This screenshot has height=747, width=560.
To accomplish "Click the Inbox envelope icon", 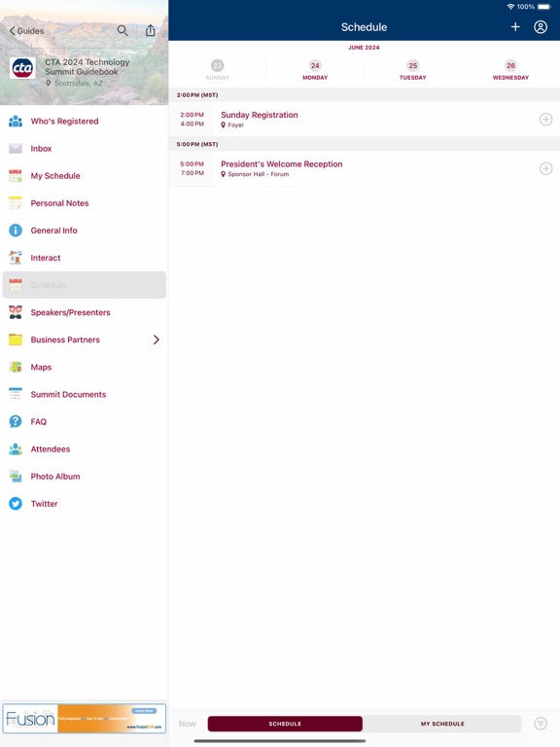I will click(16, 149).
